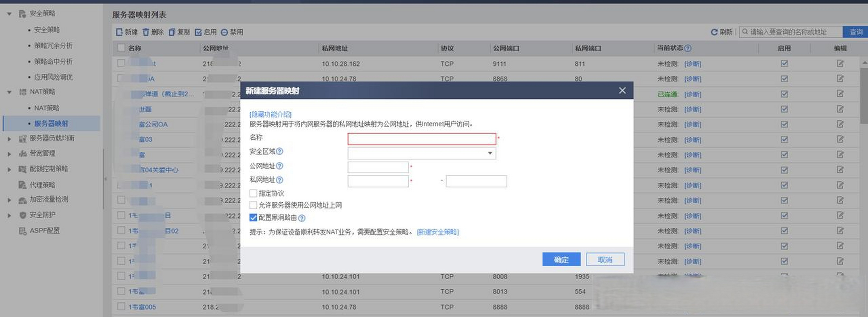Open help icon next to 配置黑洞路由
868x317 pixels.
[302, 218]
